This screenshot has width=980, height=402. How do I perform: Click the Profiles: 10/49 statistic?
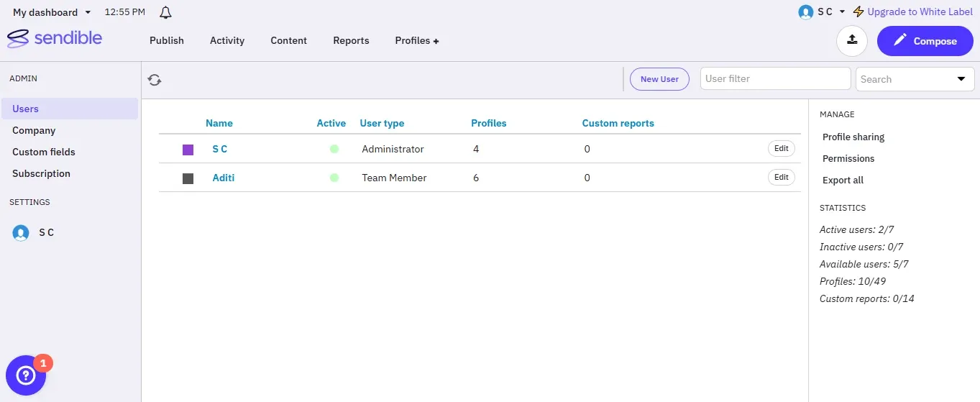pyautogui.click(x=854, y=281)
